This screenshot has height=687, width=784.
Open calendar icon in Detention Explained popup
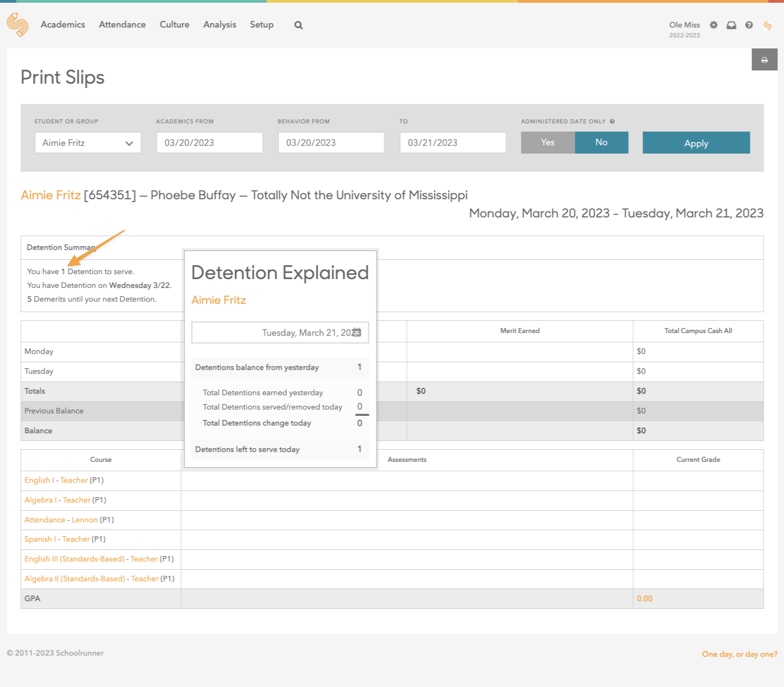point(357,332)
